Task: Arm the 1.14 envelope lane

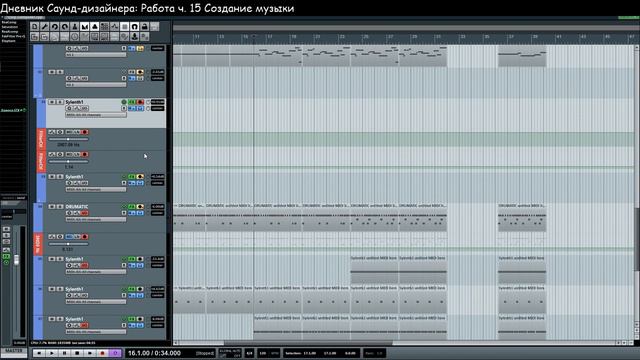Action: click(84, 155)
